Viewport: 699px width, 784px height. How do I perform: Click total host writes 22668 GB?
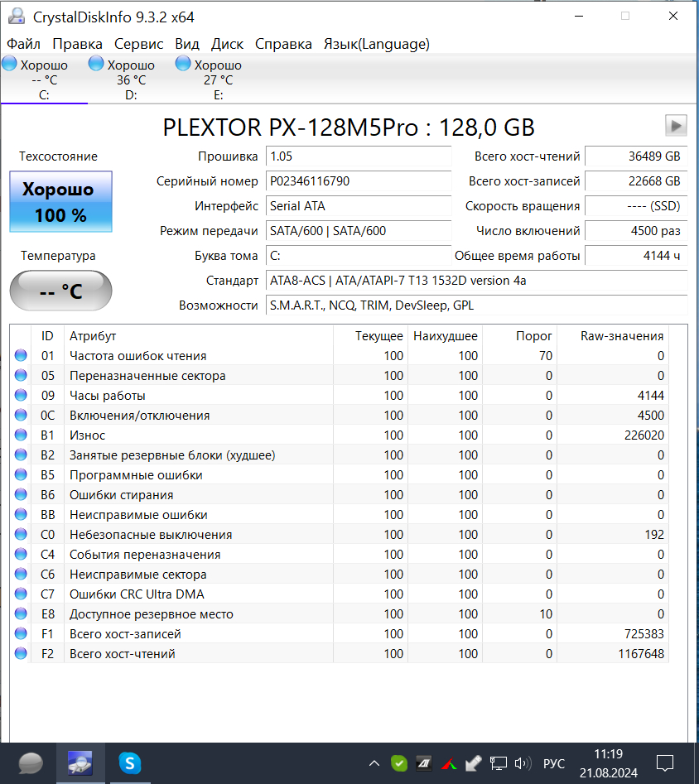click(636, 181)
